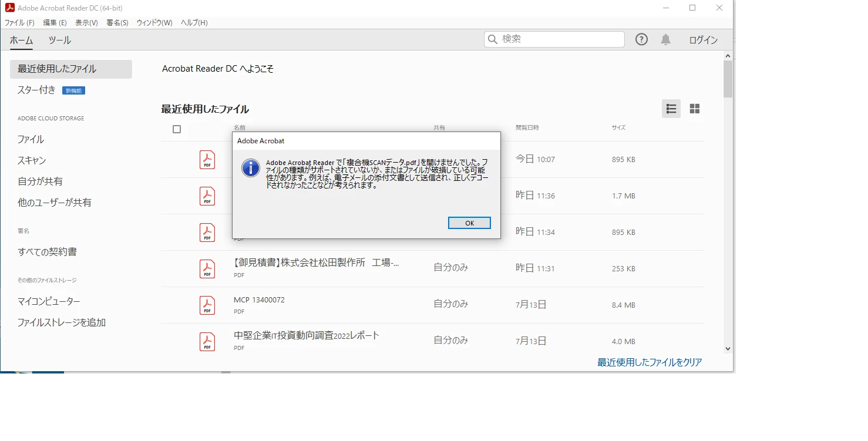Open MCP 13400072 file name
This screenshot has height=441, width=868.
tap(259, 300)
